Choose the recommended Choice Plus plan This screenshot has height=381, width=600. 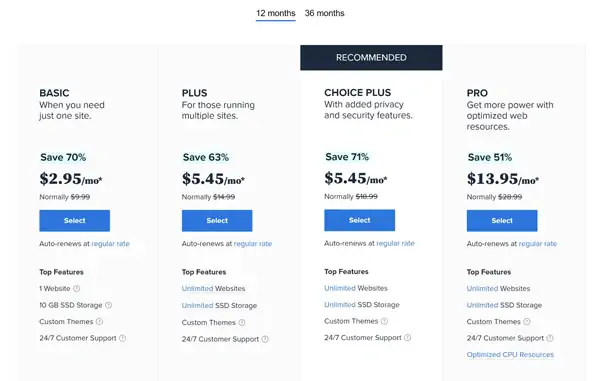(x=360, y=220)
